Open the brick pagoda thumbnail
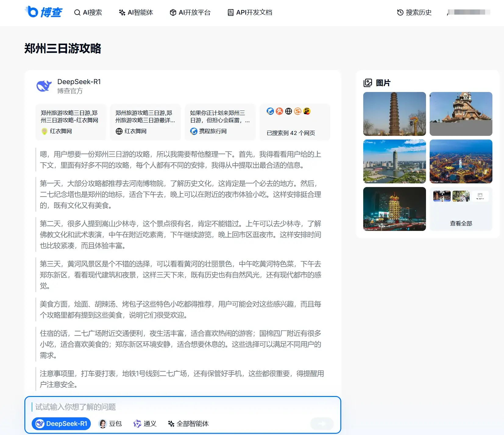This screenshot has height=435, width=504. click(x=394, y=114)
